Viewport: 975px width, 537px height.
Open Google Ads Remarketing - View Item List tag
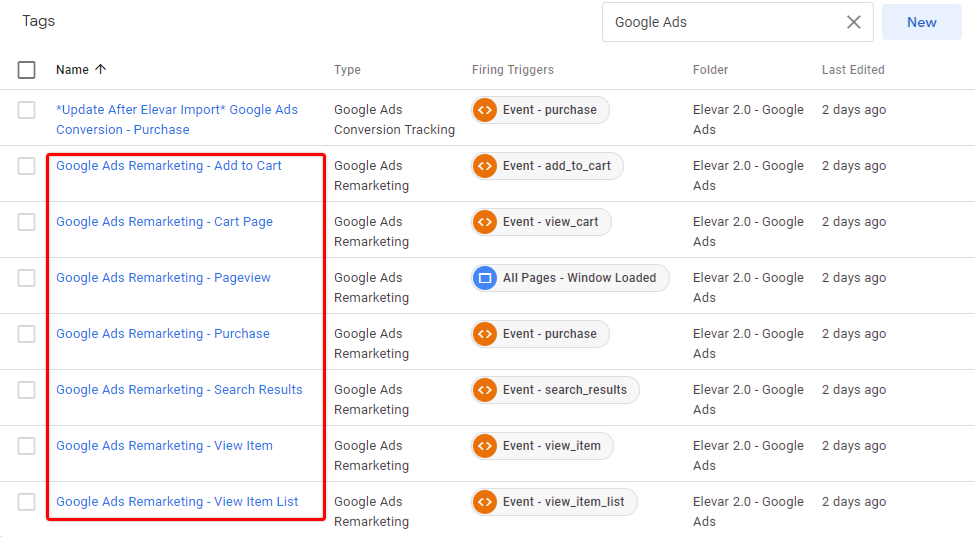coord(177,502)
